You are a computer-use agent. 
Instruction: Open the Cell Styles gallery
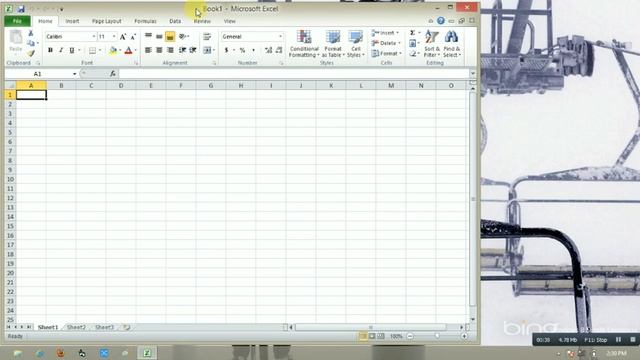point(356,44)
